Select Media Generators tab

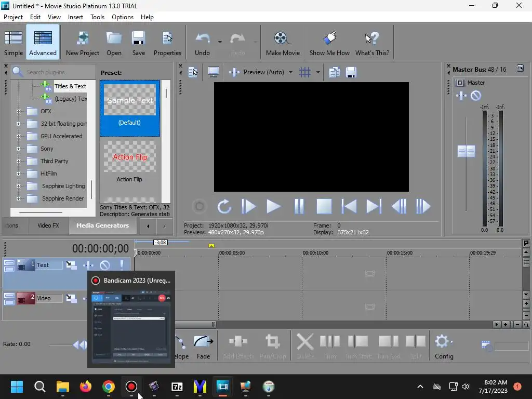coord(102,225)
